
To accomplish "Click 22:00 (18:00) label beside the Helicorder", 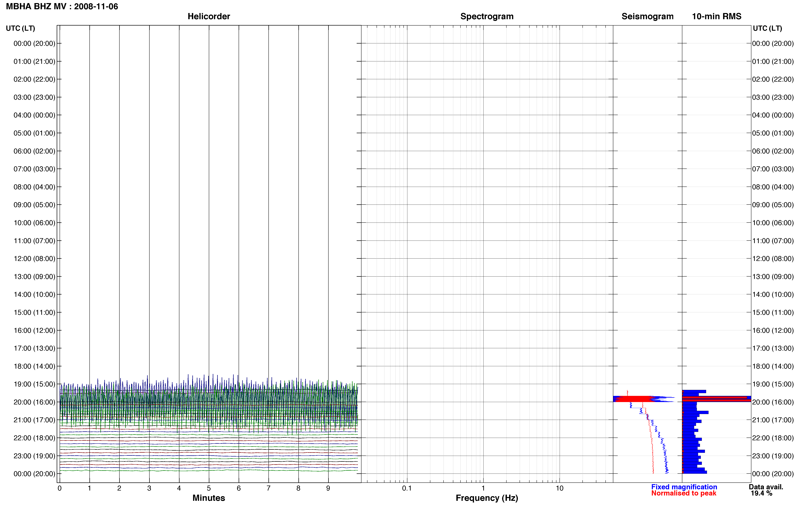I will pyautogui.click(x=34, y=438).
